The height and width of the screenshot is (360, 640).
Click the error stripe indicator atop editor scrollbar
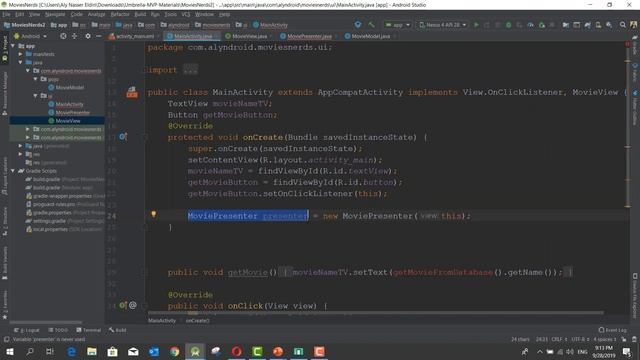[x=627, y=44]
